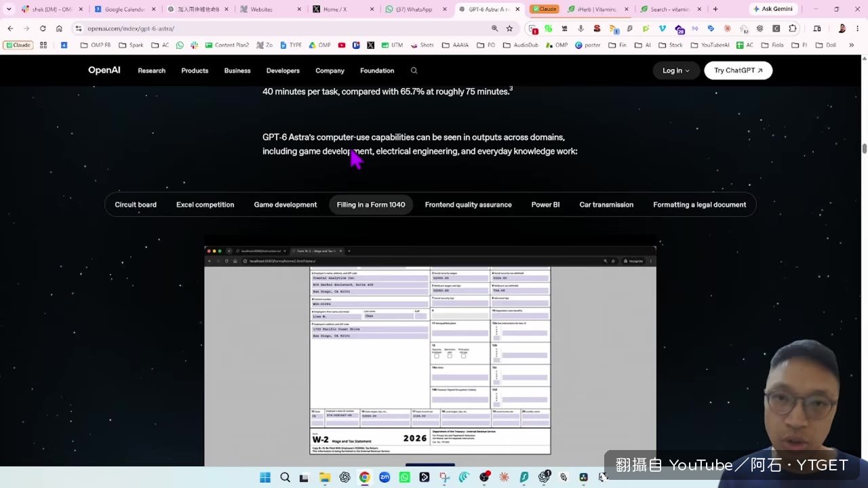Open a new browser tab with the plus icon
868x488 pixels.
[715, 9]
